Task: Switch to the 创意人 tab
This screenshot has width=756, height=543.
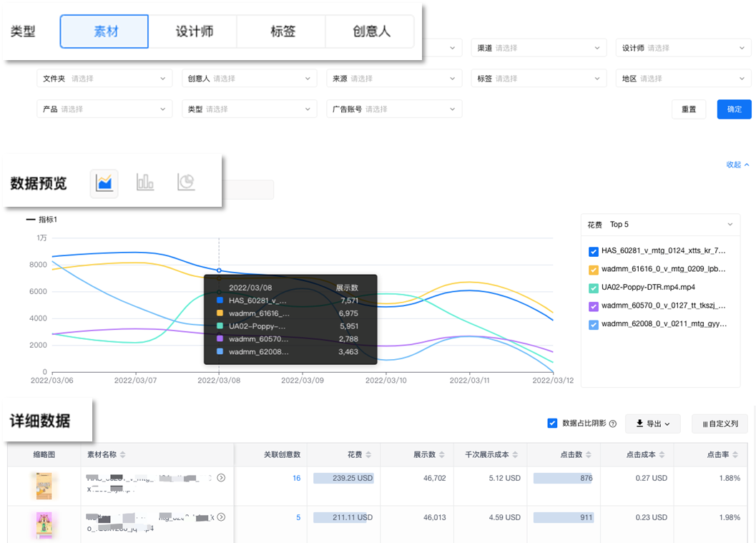Action: [x=370, y=31]
